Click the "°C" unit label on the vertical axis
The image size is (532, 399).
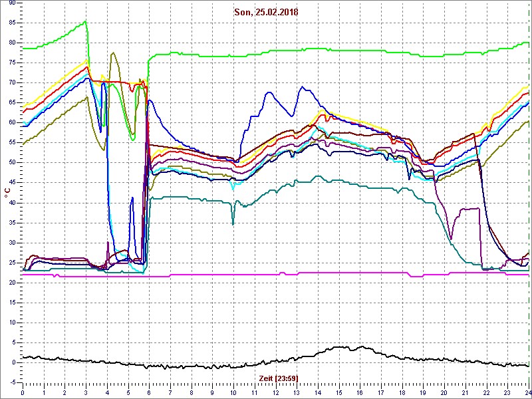click(x=7, y=193)
